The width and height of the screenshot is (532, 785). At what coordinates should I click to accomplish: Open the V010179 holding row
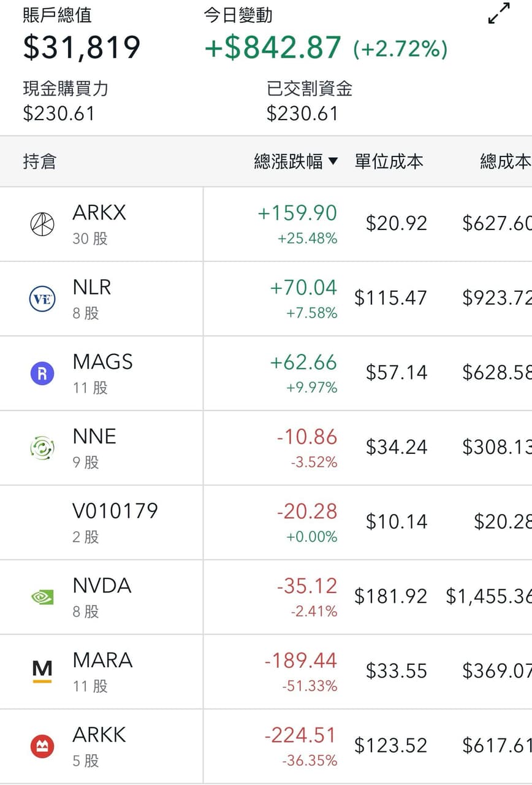266,523
